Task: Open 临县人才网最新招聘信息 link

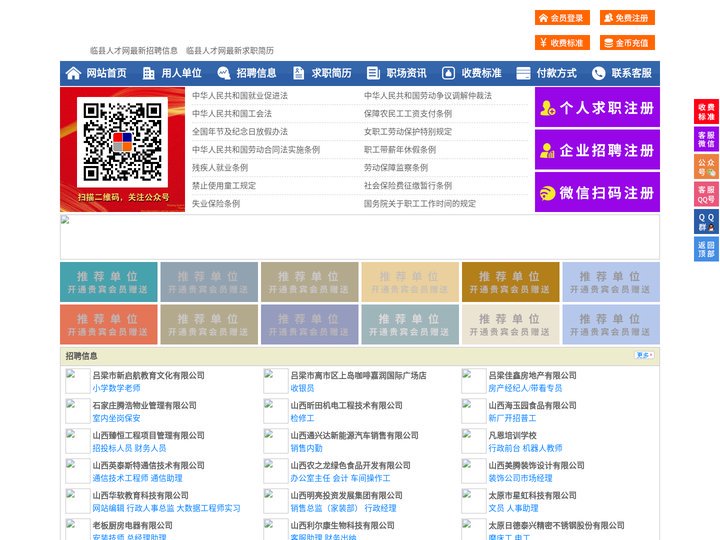Action: pos(134,51)
